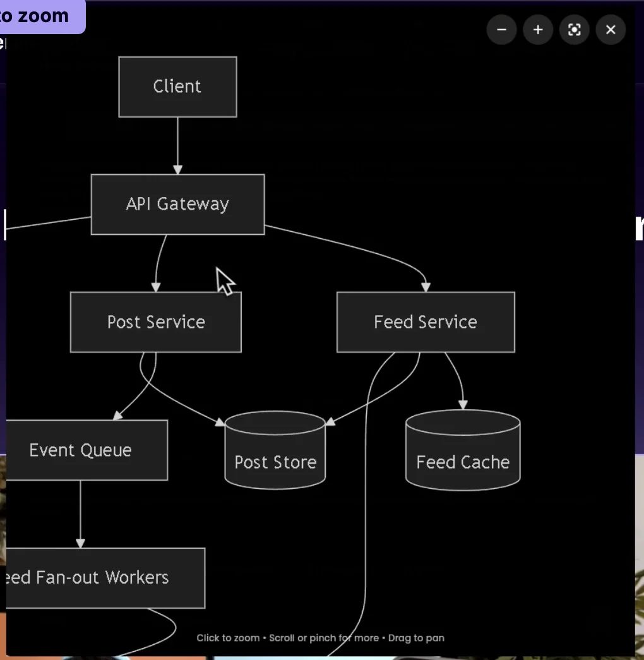Click the Client node
644x660 pixels.
[x=177, y=87]
